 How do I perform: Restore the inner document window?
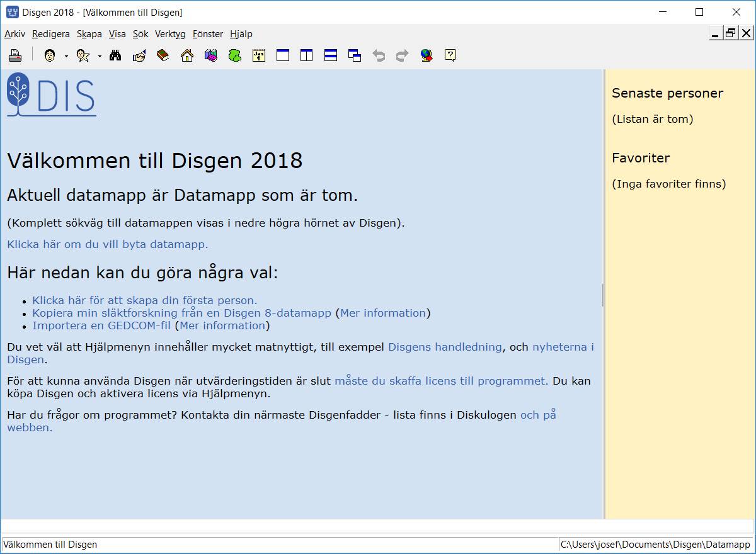(x=731, y=34)
